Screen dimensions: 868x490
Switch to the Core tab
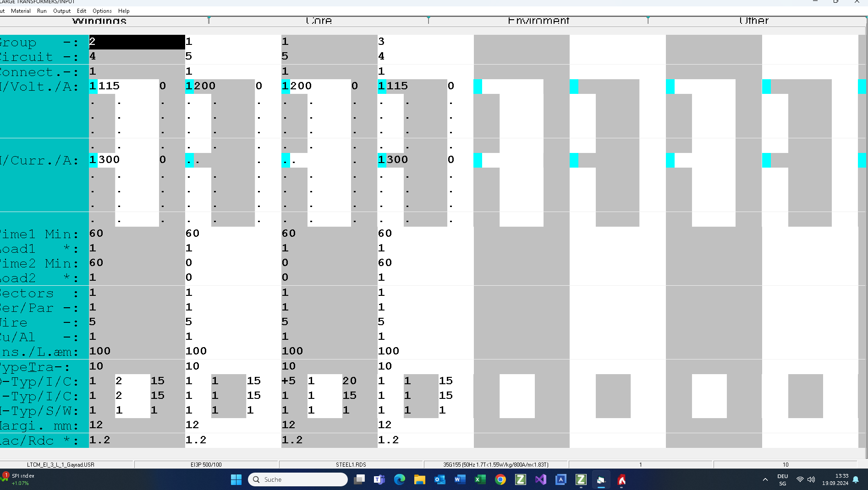(319, 21)
